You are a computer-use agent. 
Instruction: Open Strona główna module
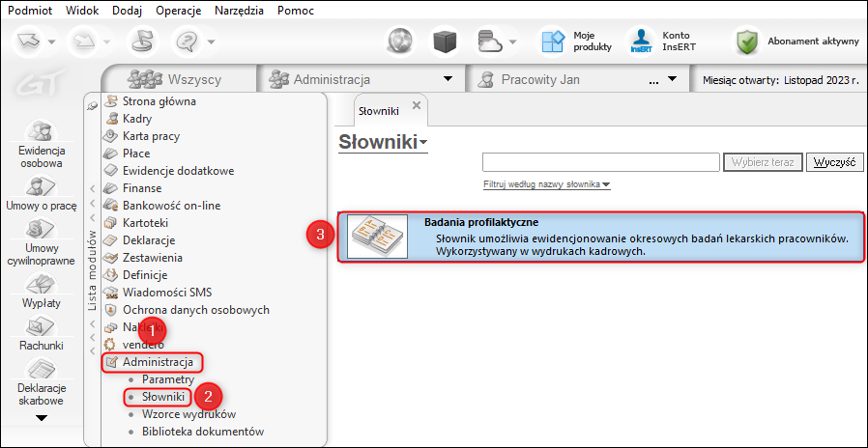[x=159, y=101]
